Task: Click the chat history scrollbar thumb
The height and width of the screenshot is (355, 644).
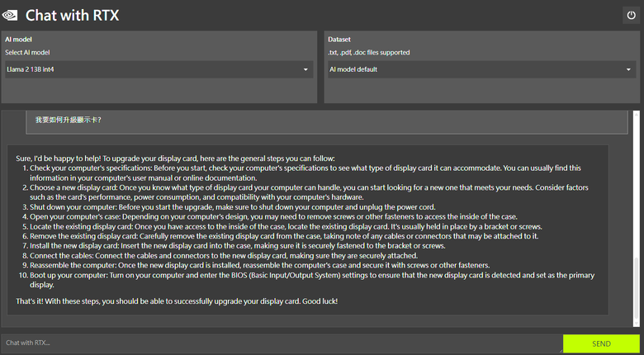Action: click(x=637, y=288)
